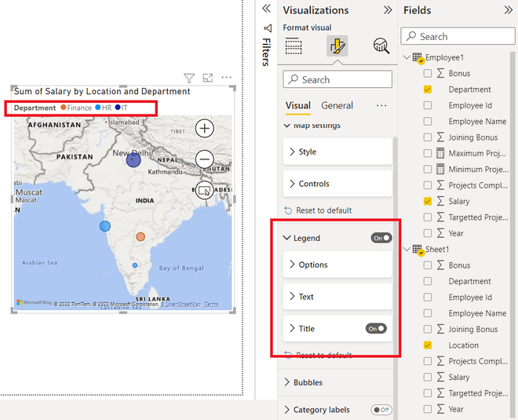Zoom in on the map
Image resolution: width=518 pixels, height=420 pixels.
(205, 128)
